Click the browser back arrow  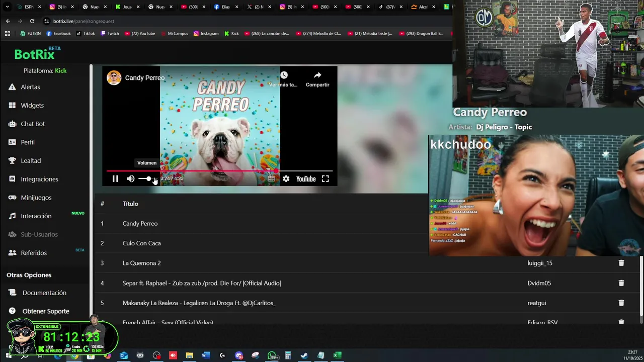point(8,21)
